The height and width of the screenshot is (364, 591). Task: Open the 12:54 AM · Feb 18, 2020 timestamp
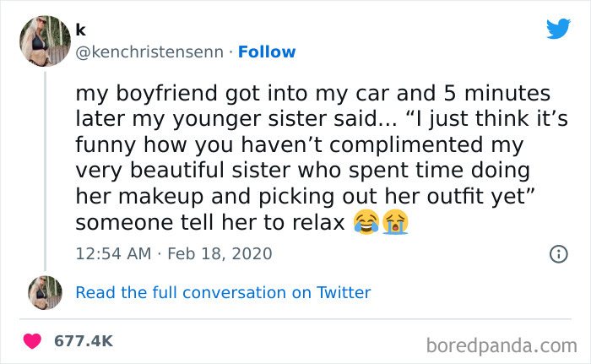pyautogui.click(x=174, y=253)
